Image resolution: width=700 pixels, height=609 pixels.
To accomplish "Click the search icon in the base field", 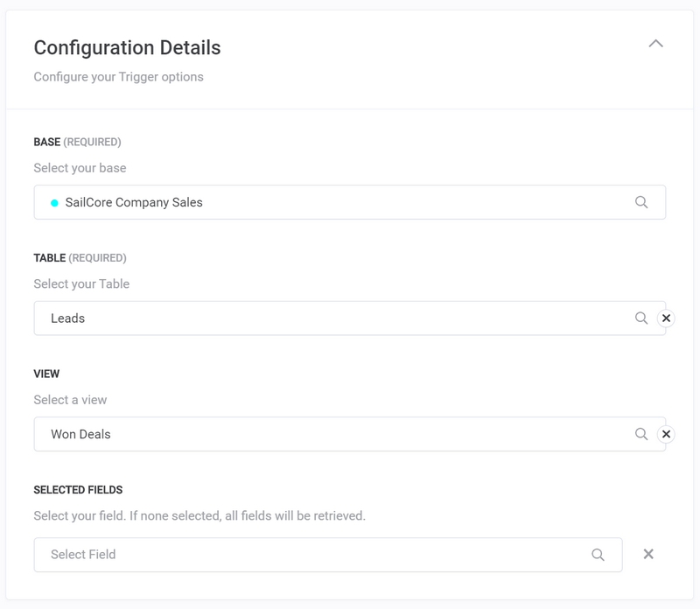I will [641, 201].
